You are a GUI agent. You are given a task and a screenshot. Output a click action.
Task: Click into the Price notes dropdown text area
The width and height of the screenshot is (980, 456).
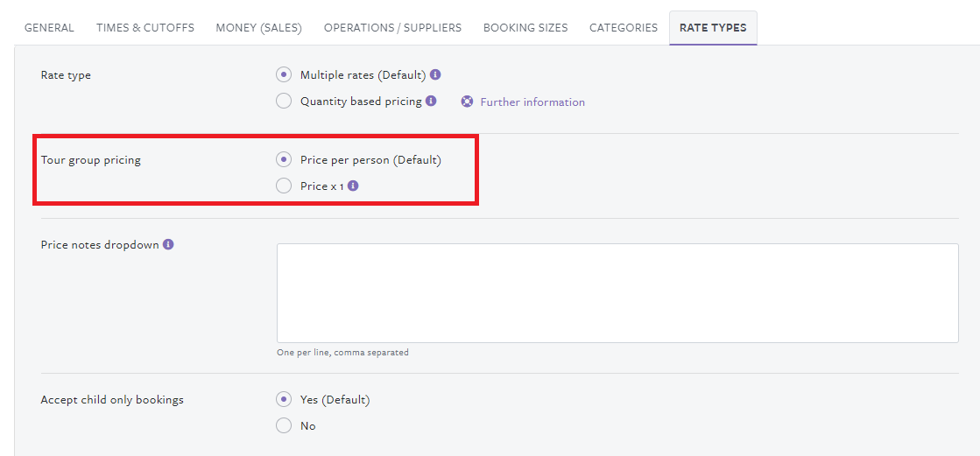pos(617,293)
